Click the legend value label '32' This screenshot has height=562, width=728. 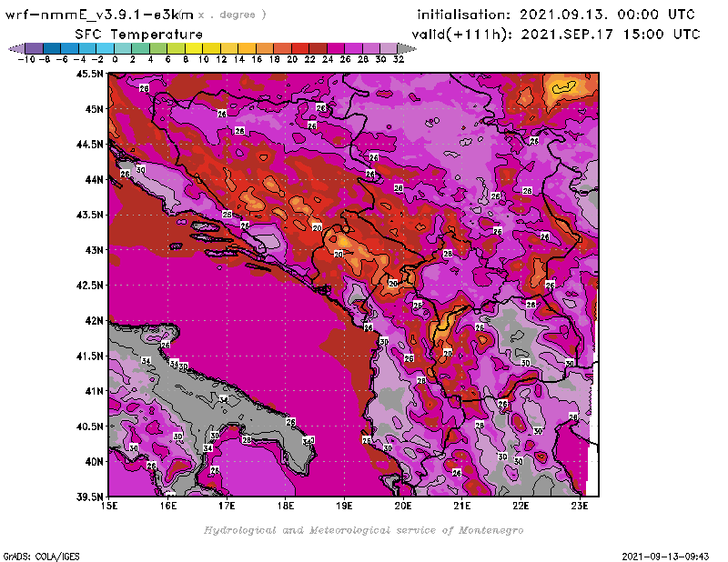[399, 59]
